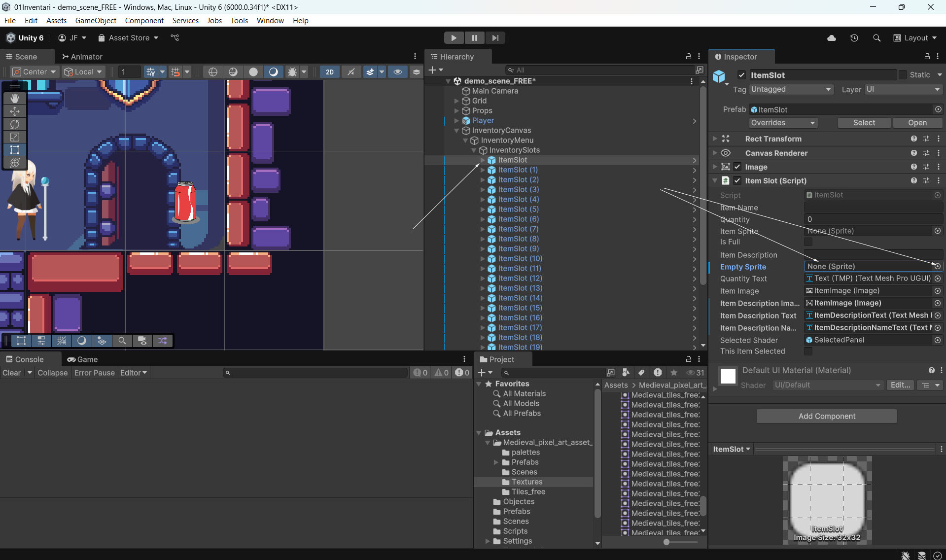Select the Rotate tool in Scene toolbar
This screenshot has height=560, width=946.
15,124
